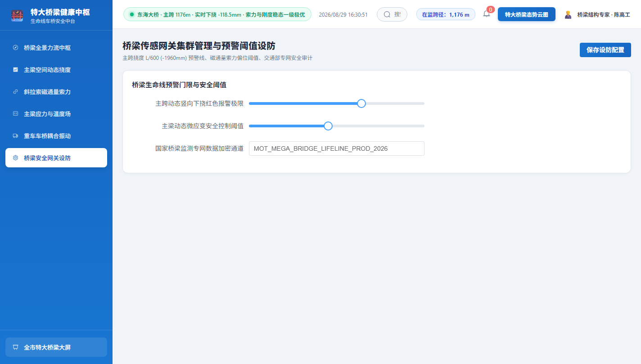This screenshot has width=641, height=364.
Task: Click 保存设防配置 button
Action: 605,50
